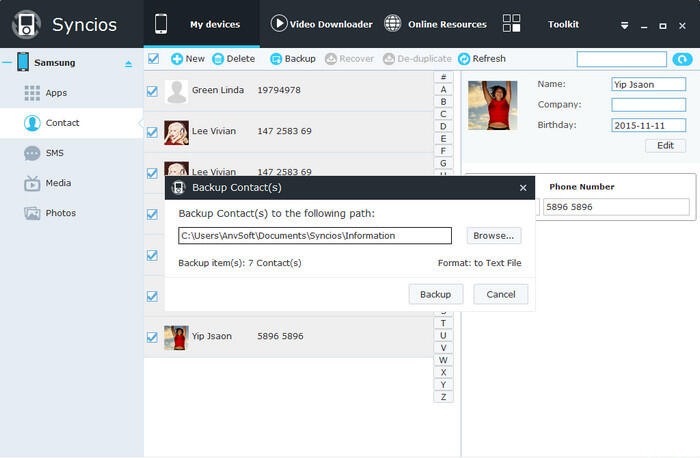
Task: Click the Backup toolbar icon
Action: click(276, 59)
